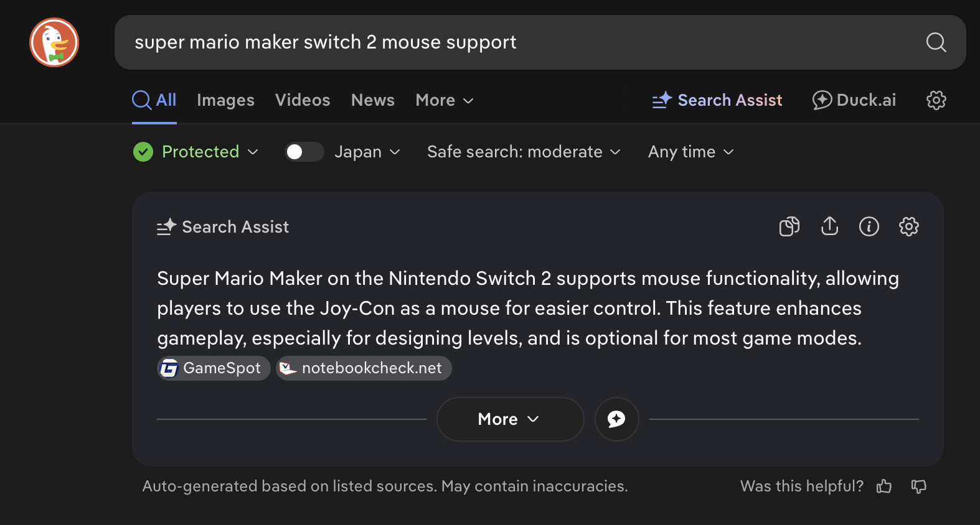The width and height of the screenshot is (980, 525).
Task: Open Search Assist settings gear
Action: pos(908,226)
